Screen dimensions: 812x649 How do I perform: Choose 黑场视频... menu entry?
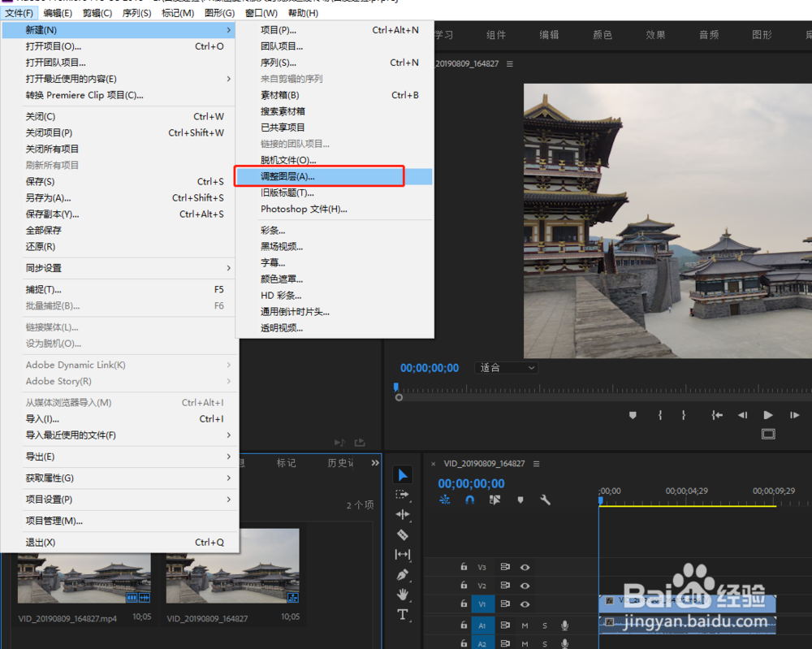tap(334, 247)
